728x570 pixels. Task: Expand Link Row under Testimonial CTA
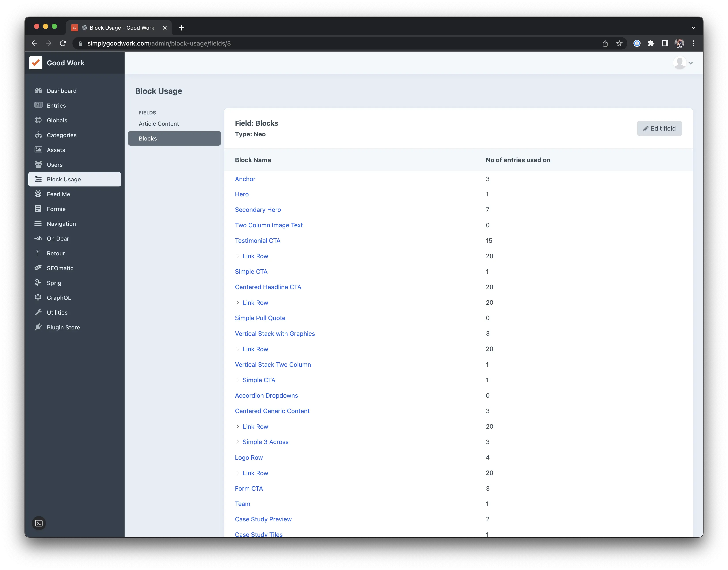tap(238, 256)
